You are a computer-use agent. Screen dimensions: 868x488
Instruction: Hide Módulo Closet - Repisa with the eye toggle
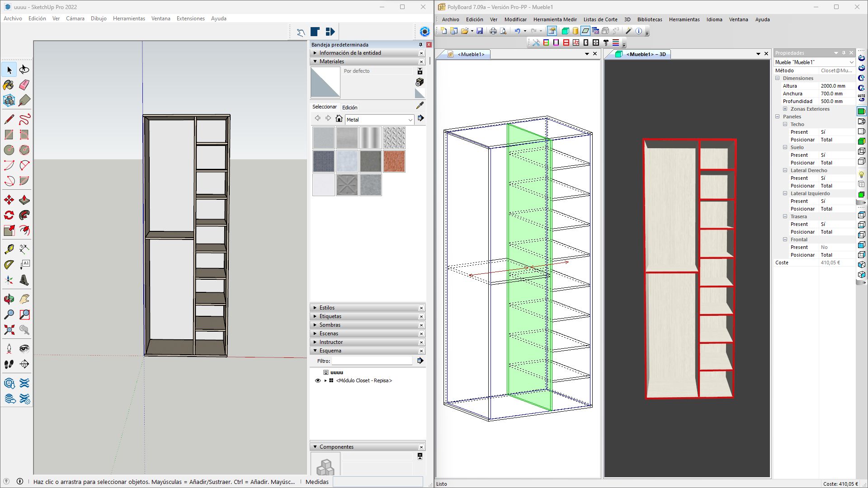[x=318, y=380]
